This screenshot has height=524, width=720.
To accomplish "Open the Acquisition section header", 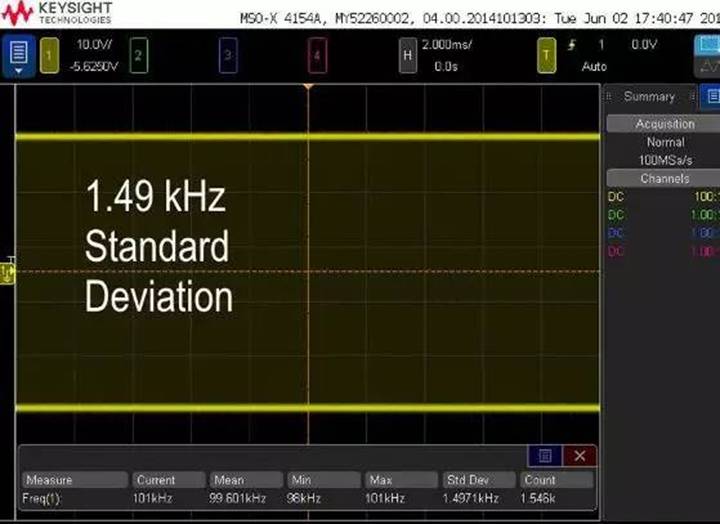I will (664, 124).
